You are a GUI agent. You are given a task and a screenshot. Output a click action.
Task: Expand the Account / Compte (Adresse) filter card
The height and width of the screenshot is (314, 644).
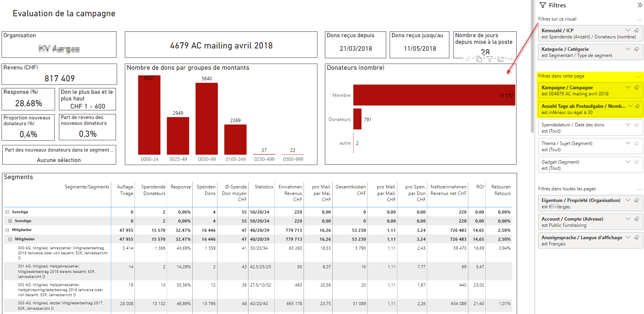(x=628, y=219)
